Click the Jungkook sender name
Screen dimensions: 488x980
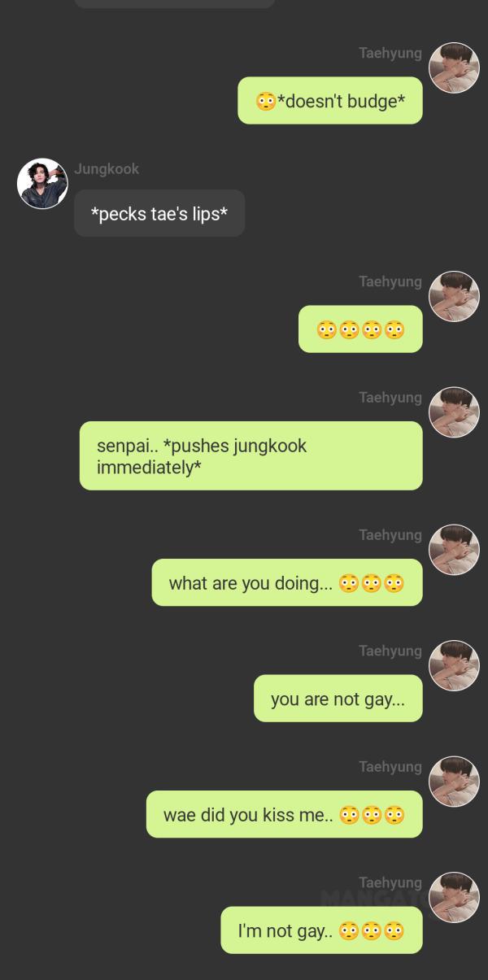[107, 169]
